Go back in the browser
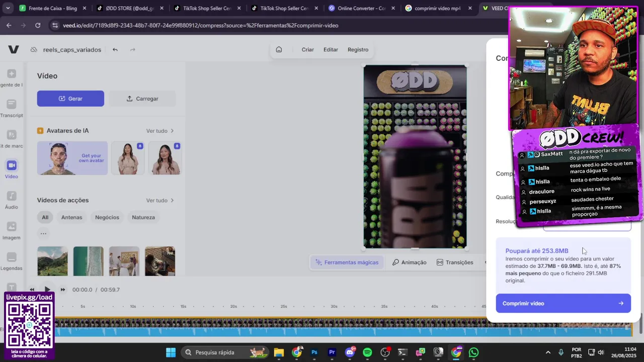This screenshot has height=362, width=644. click(x=9, y=25)
